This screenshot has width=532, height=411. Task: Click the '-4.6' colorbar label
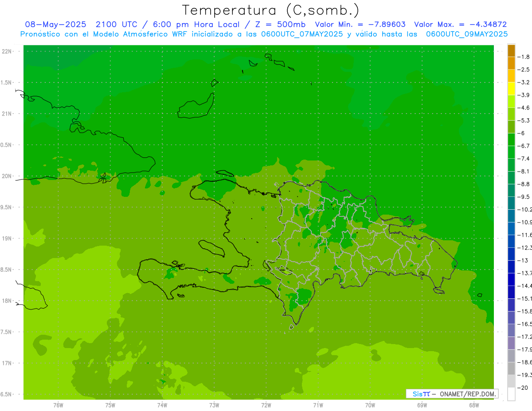point(524,108)
